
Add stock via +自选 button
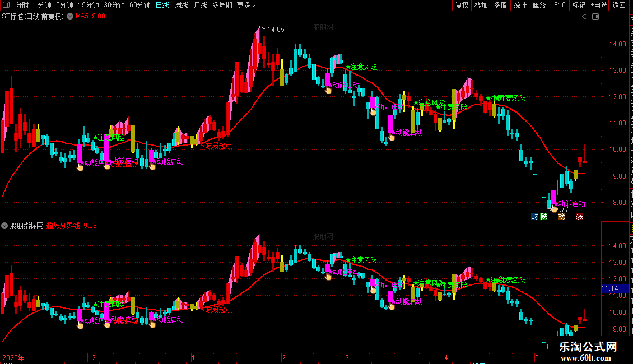click(599, 5)
